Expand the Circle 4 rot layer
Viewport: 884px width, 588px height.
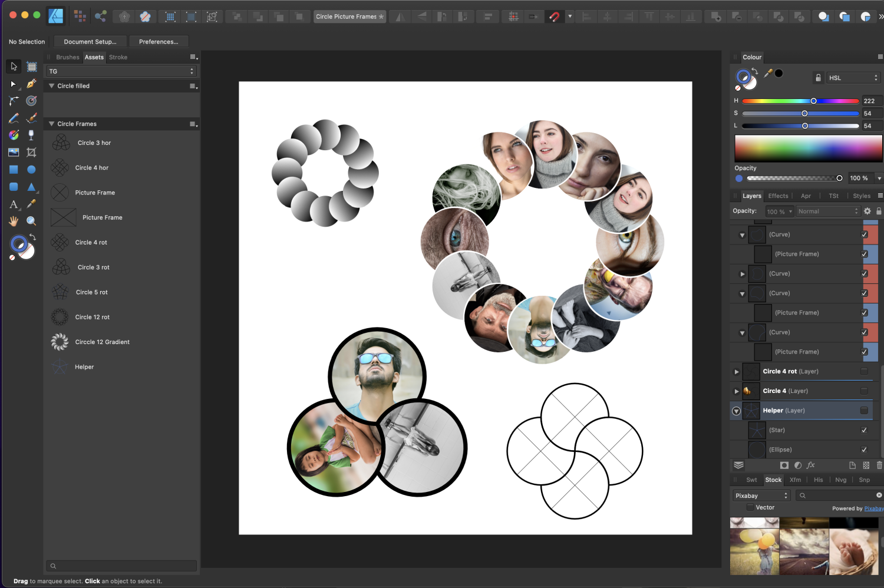tap(736, 371)
